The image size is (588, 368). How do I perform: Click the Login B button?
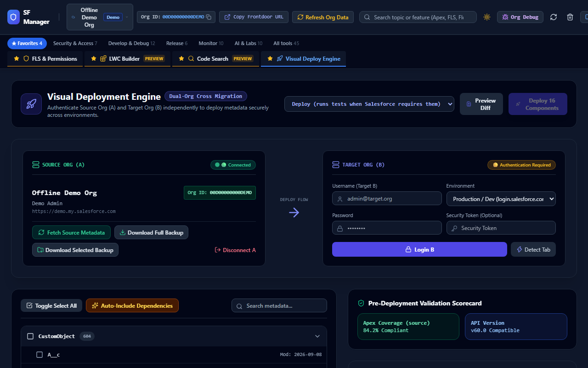click(x=419, y=249)
